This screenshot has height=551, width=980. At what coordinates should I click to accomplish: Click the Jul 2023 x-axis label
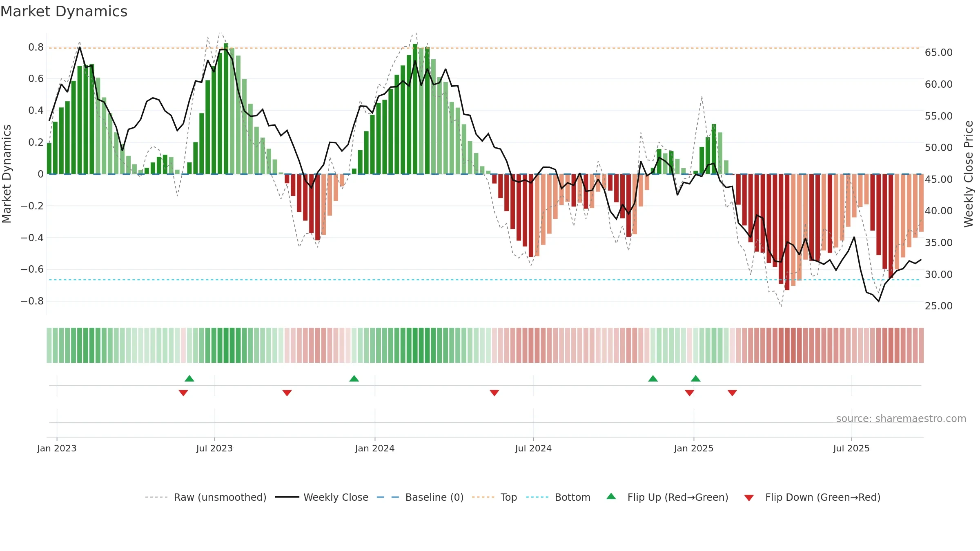(214, 448)
